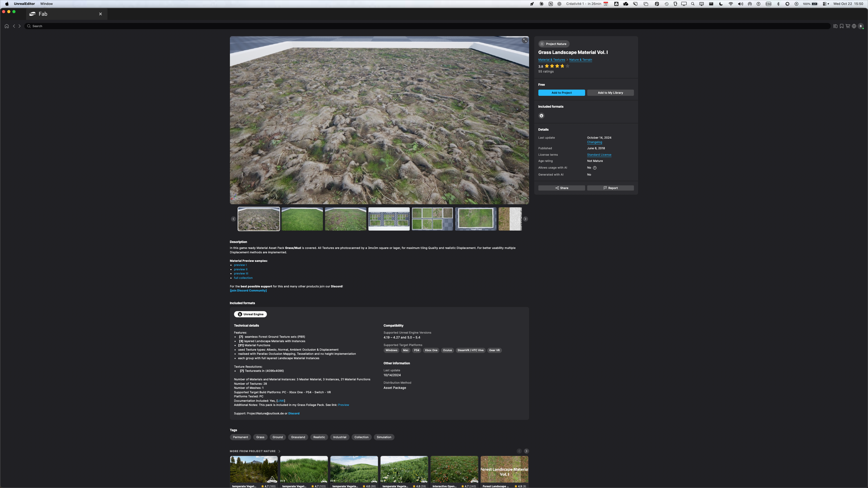The image size is (868, 488).
Task: Click the Wi-Fi status icon
Action: (731, 4)
